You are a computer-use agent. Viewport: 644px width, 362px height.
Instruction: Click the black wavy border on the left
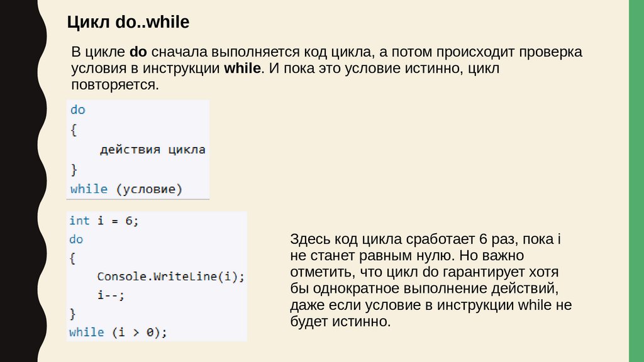point(18,181)
